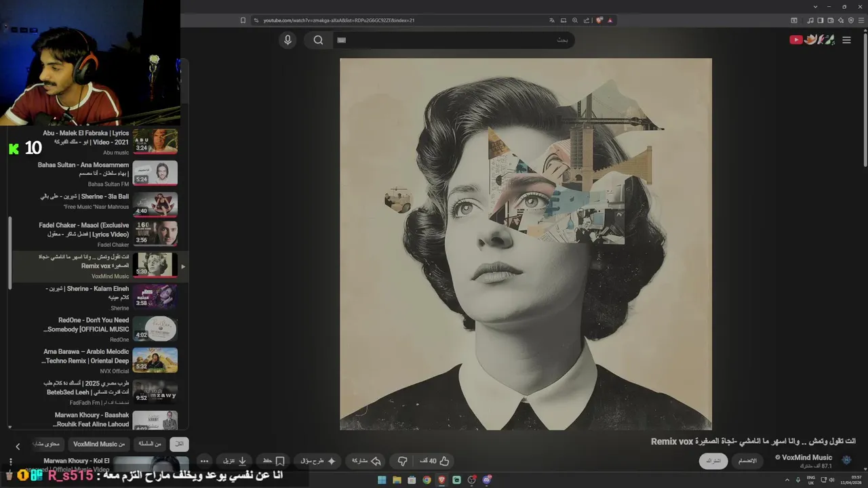Image resolution: width=868 pixels, height=488 pixels.
Task: Dislike the video with thumbs down
Action: tap(402, 461)
